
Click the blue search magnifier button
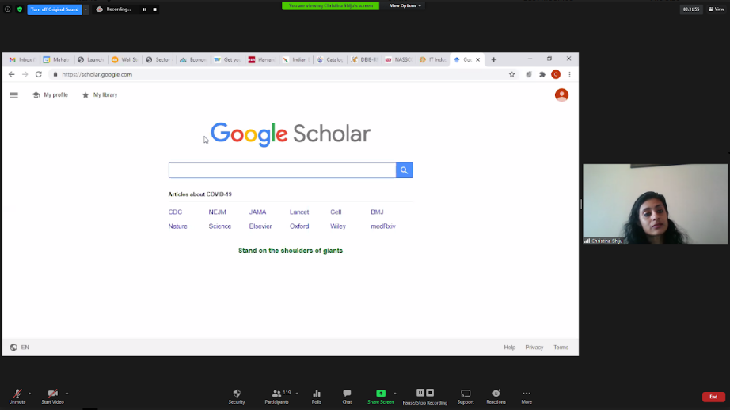404,170
